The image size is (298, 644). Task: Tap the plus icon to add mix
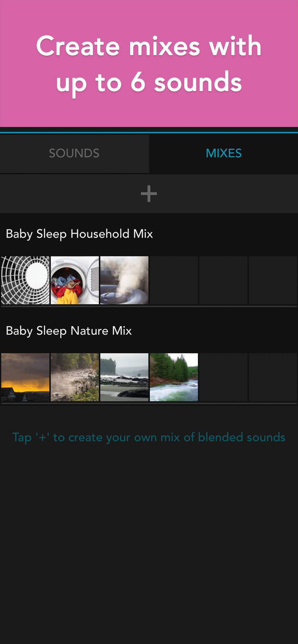coord(149,194)
